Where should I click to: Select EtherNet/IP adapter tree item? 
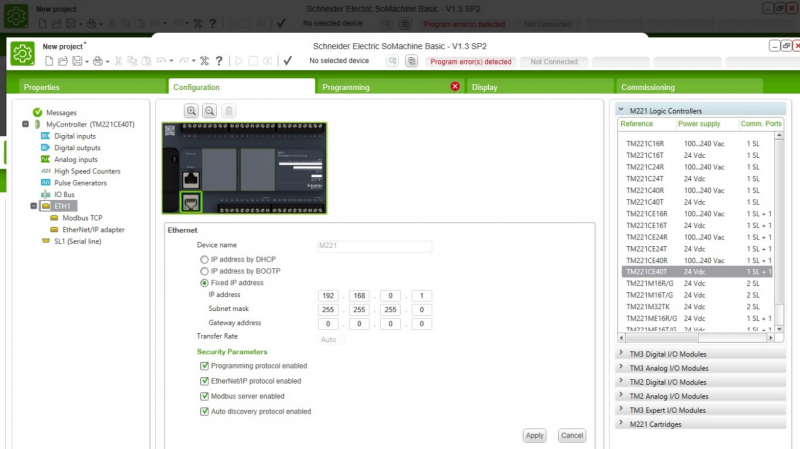[93, 230]
